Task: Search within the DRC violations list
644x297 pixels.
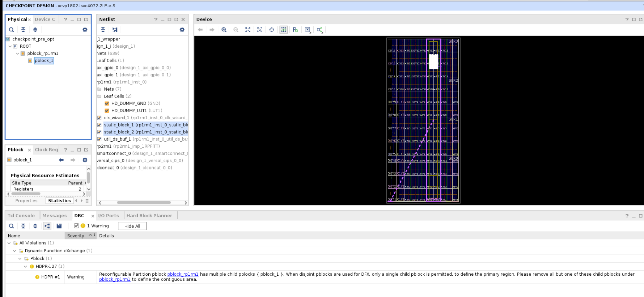Action: pos(12,226)
